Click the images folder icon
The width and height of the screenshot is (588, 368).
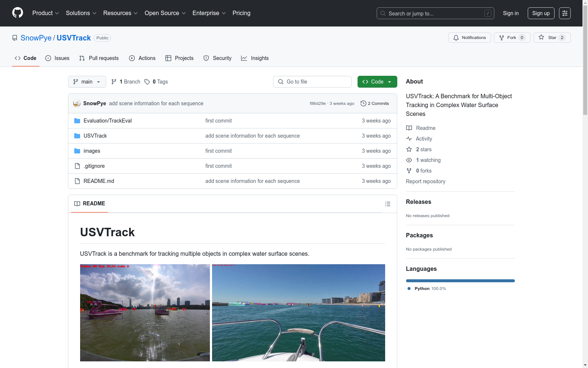click(77, 151)
